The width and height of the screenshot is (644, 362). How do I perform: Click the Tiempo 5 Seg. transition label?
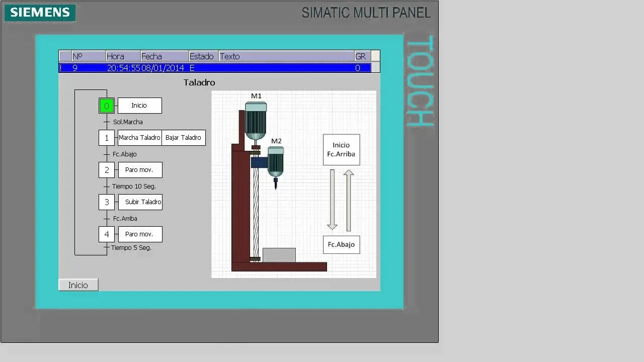(131, 248)
